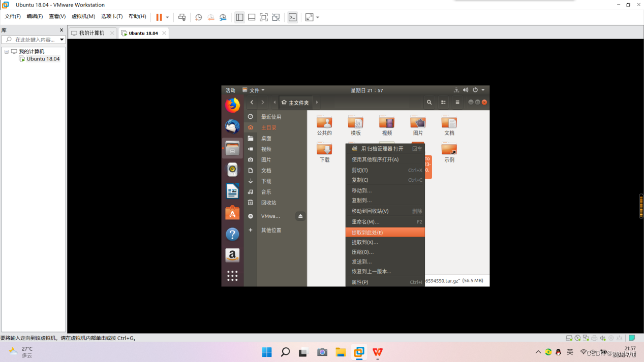Switch to 我的计算机 tab
This screenshot has height=362, width=644.
[92, 33]
